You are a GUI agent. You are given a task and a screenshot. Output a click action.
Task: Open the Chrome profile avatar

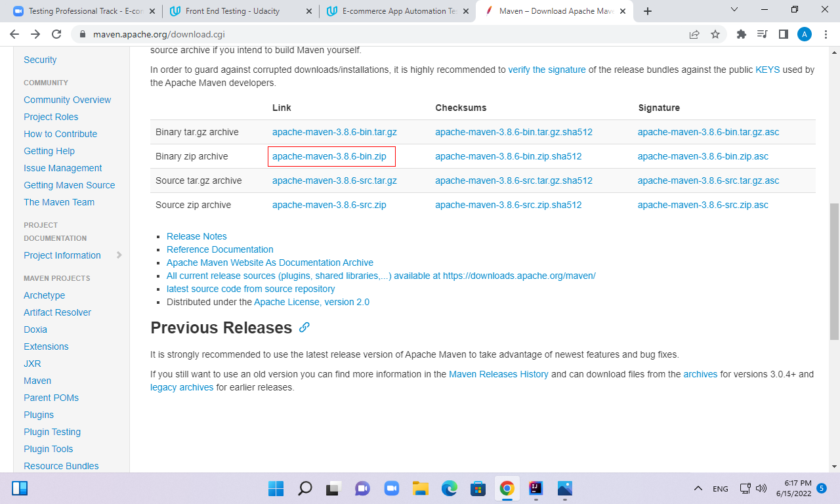click(805, 34)
